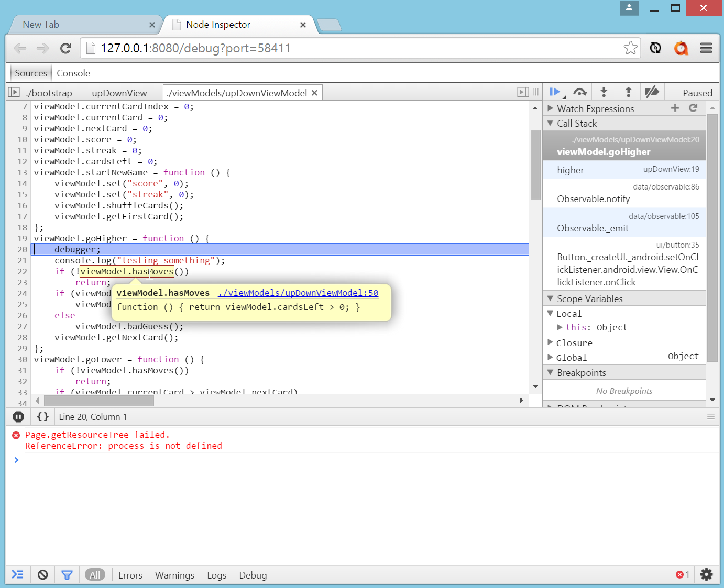The image size is (724, 588).
Task: Toggle pause on exceptions button
Action: (x=18, y=417)
